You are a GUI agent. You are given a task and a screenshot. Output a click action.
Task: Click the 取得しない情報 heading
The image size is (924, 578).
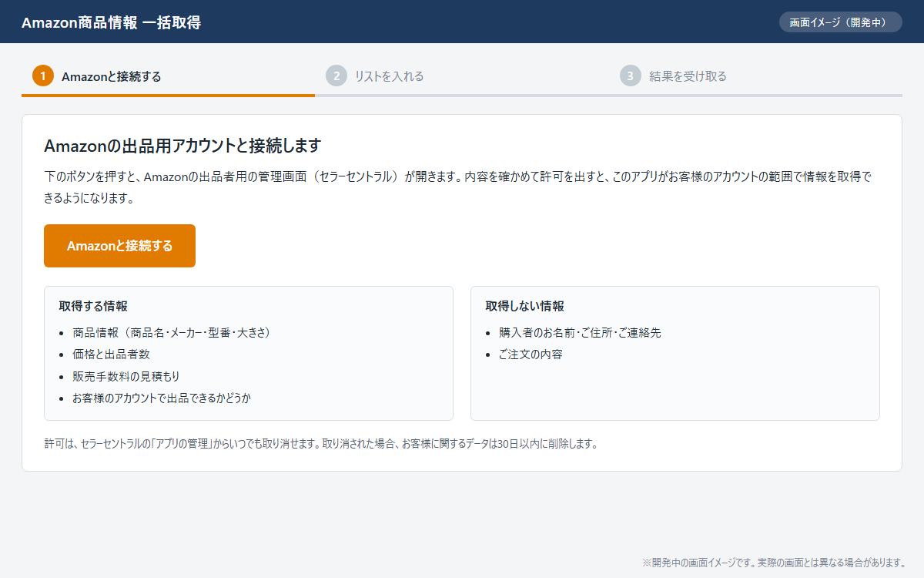click(x=524, y=306)
